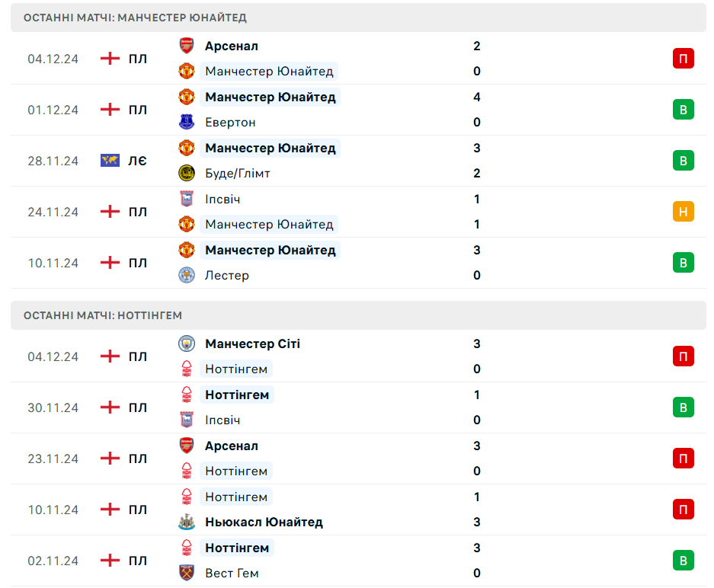Screen dimensions: 714x588
Task: Click the red П badge for the Arsenal 2–0 match
Action: coord(683,59)
